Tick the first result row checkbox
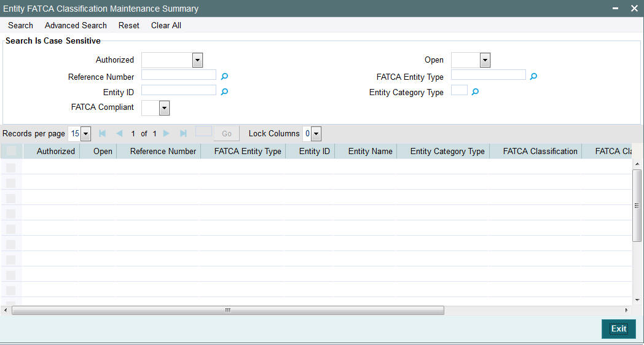The height and width of the screenshot is (345, 644). click(10, 168)
